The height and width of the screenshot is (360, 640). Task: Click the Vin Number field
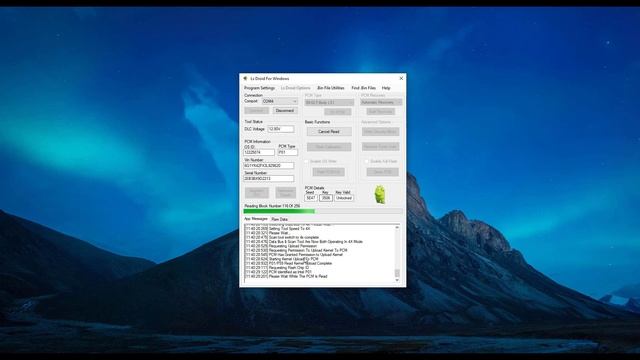tap(269, 166)
